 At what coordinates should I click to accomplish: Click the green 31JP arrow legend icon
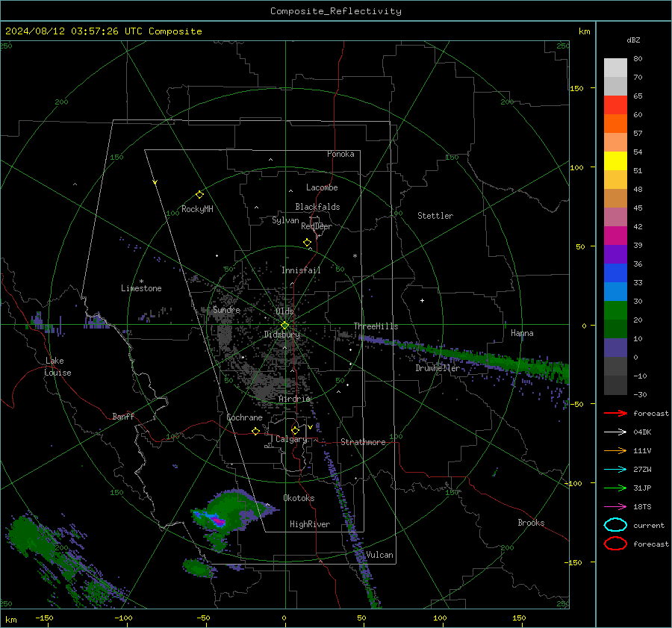click(x=615, y=488)
